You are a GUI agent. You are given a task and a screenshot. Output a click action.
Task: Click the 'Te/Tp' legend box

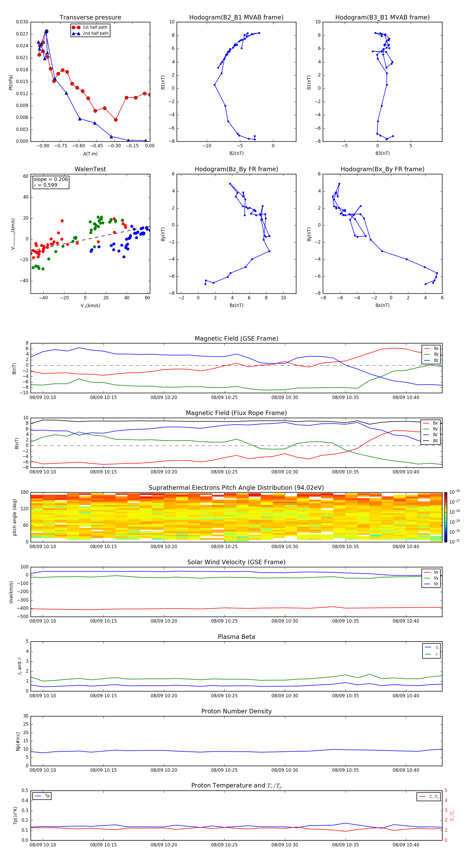(429, 796)
